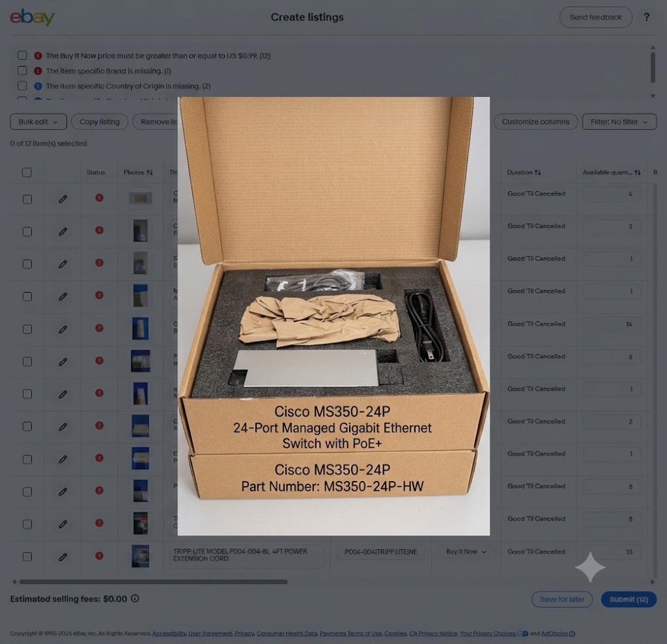Viewport: 667px width, 644px height.
Task: Open the photo thumbnail of the quantity 4 listing
Action: [x=141, y=198]
